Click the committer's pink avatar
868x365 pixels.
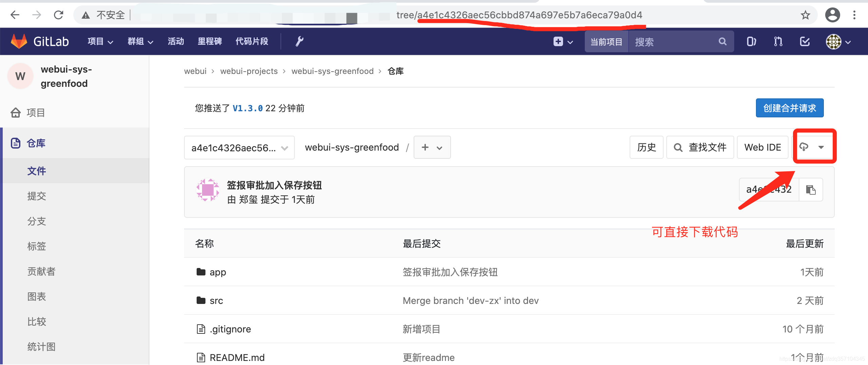point(208,190)
